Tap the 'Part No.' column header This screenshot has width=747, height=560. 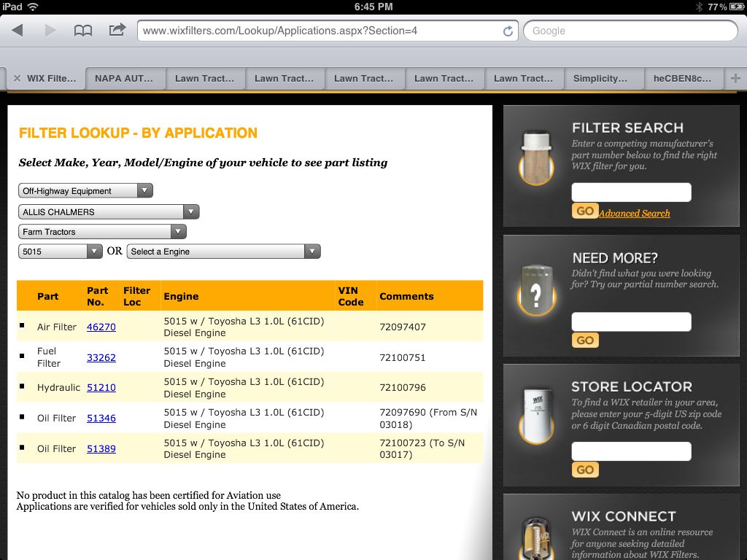click(x=97, y=296)
